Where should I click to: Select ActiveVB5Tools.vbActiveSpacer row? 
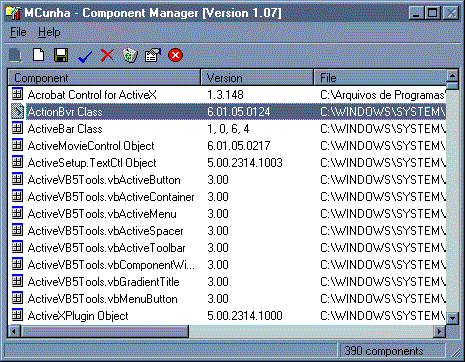click(227, 231)
